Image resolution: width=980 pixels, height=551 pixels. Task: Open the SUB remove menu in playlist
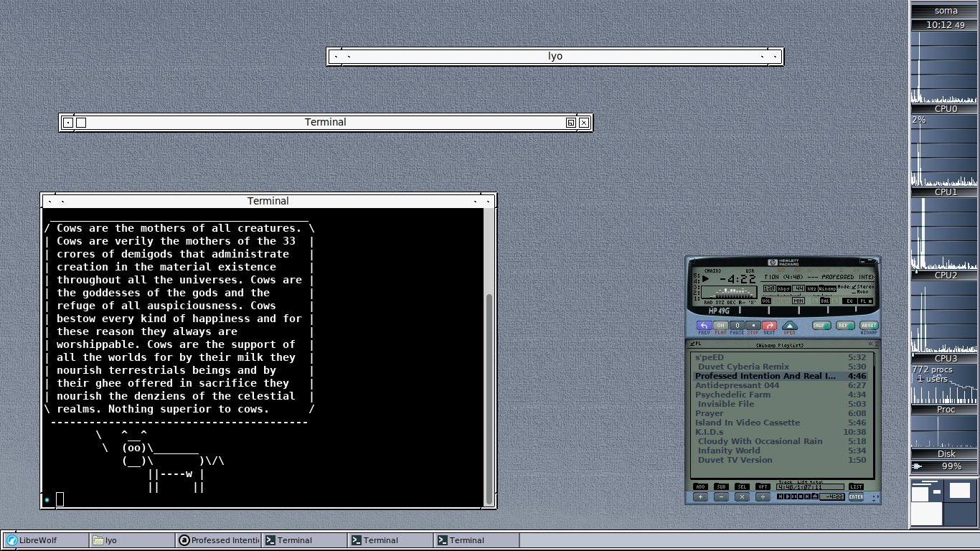coord(721,486)
